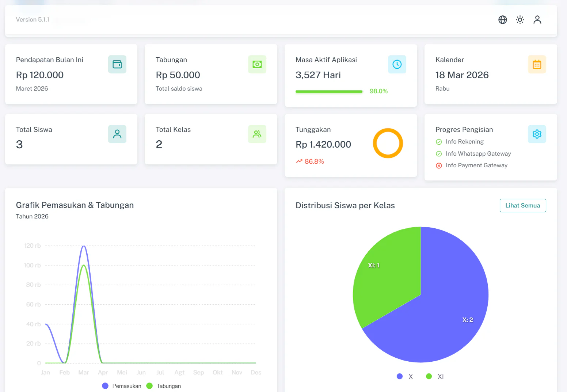Click the calendar icon in Kalender card
This screenshot has width=567, height=392.
[x=537, y=64]
